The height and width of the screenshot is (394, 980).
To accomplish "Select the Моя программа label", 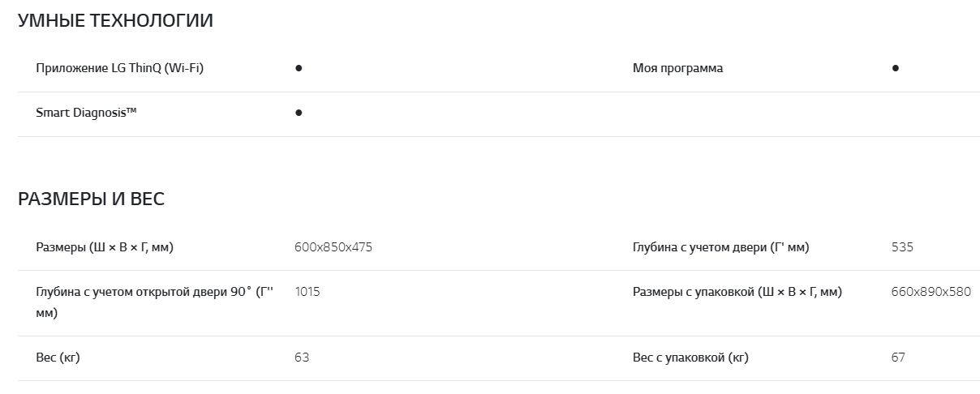I will coord(677,68).
